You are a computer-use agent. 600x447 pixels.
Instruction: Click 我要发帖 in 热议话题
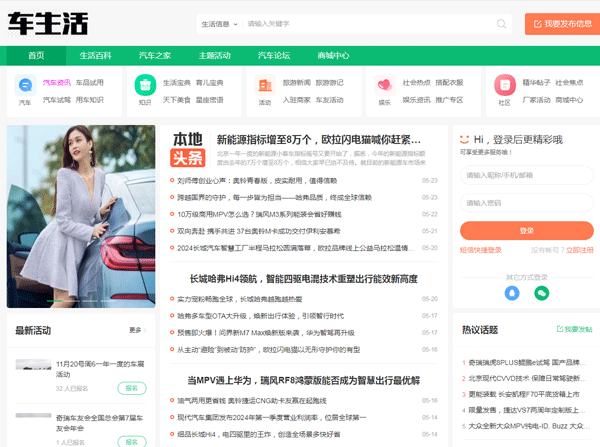(x=574, y=329)
